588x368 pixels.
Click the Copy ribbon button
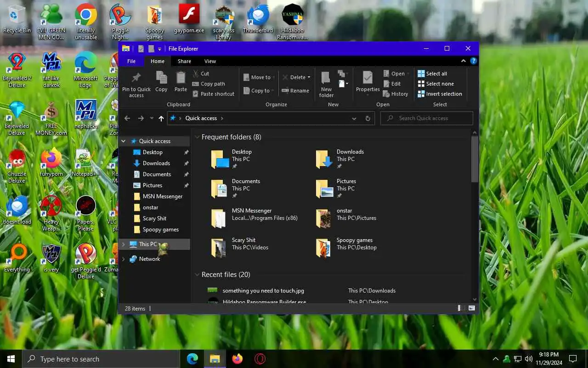pyautogui.click(x=161, y=82)
